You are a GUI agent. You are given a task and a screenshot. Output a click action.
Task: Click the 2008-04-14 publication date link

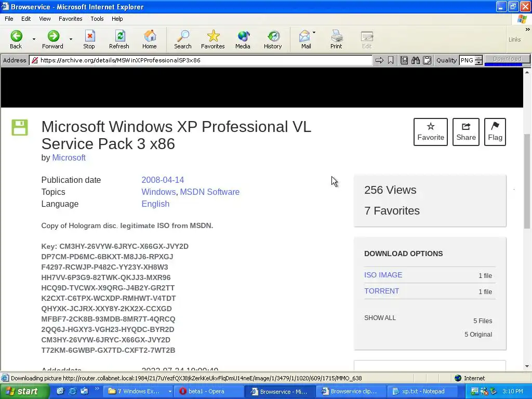[163, 180]
